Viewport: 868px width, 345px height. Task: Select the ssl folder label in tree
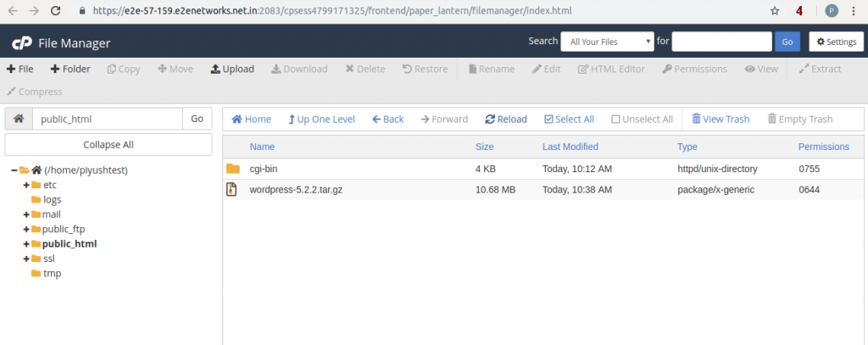point(49,259)
